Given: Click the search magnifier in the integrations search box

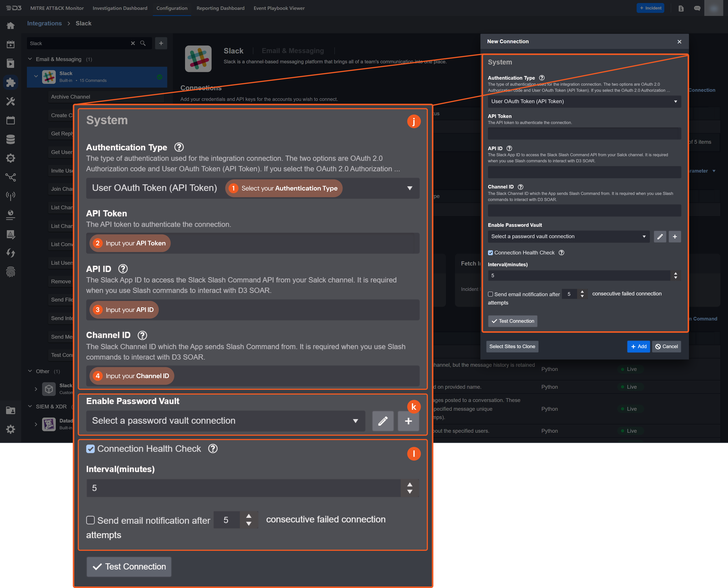Looking at the screenshot, I should [143, 43].
